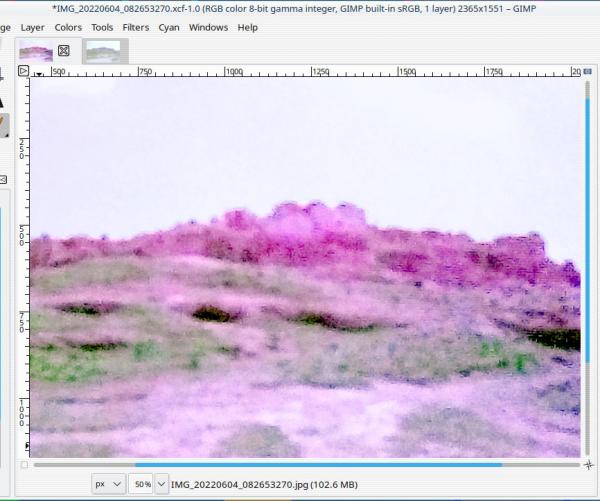Toggle Quick Mask at bottom-left of canvas
This screenshot has height=501, width=600.
pyautogui.click(x=24, y=465)
